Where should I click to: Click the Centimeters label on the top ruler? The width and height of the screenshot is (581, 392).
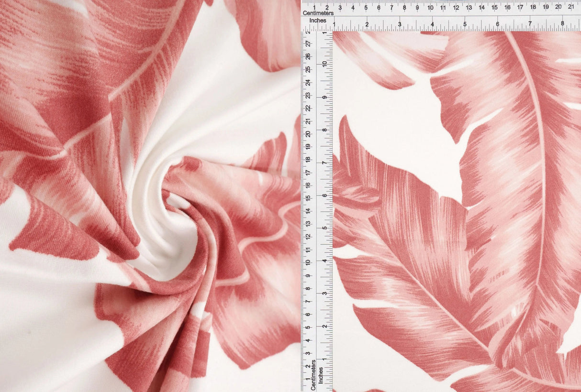(318, 13)
